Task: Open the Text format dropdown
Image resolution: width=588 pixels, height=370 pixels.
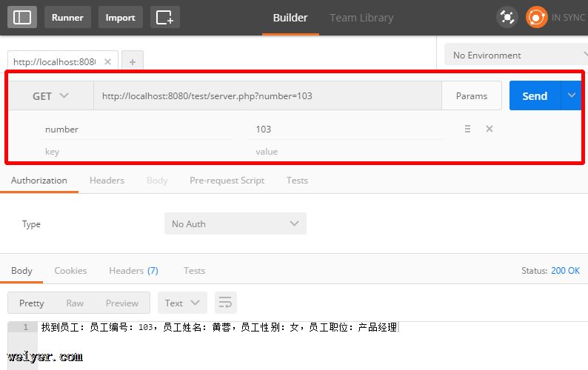Action: tap(182, 303)
